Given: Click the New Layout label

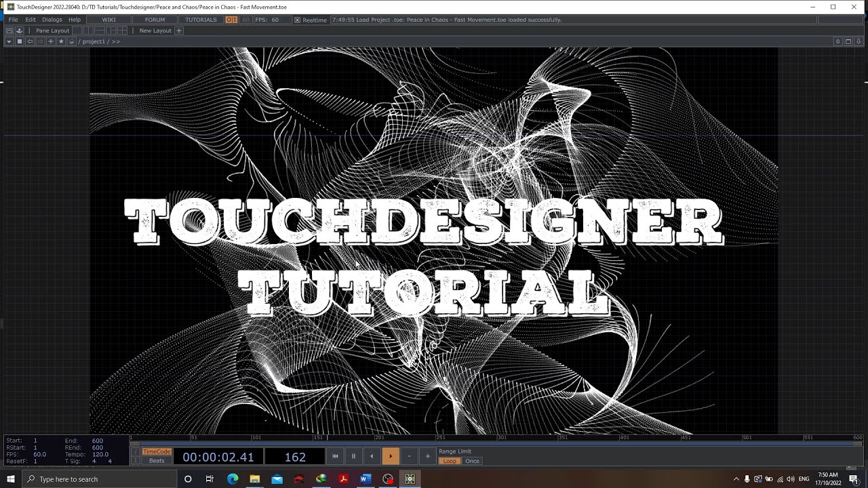Looking at the screenshot, I should 155,30.
